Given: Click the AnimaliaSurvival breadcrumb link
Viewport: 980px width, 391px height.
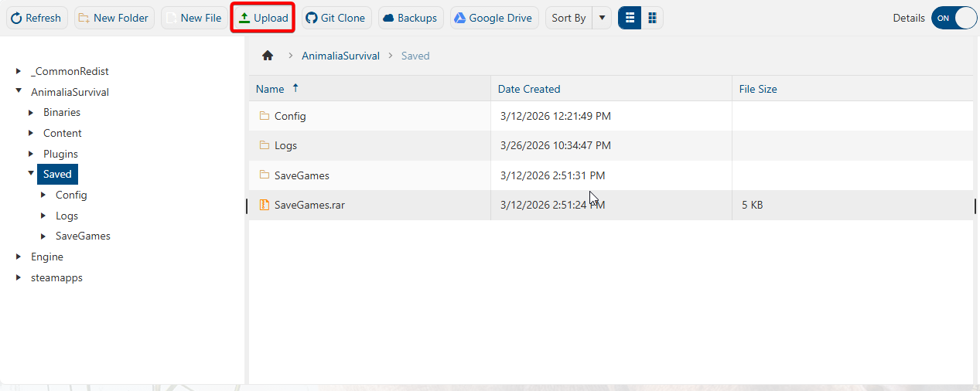Looking at the screenshot, I should pyautogui.click(x=340, y=56).
